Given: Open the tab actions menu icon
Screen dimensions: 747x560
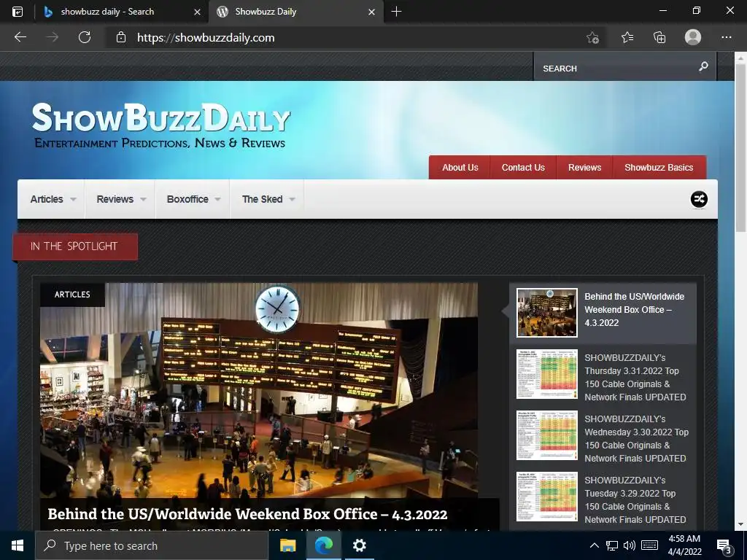Looking at the screenshot, I should [x=18, y=12].
